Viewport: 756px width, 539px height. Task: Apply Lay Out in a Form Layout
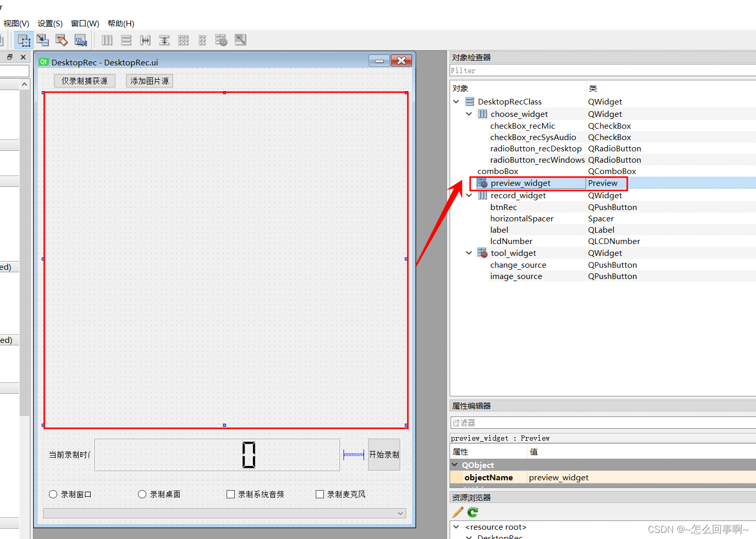[202, 40]
